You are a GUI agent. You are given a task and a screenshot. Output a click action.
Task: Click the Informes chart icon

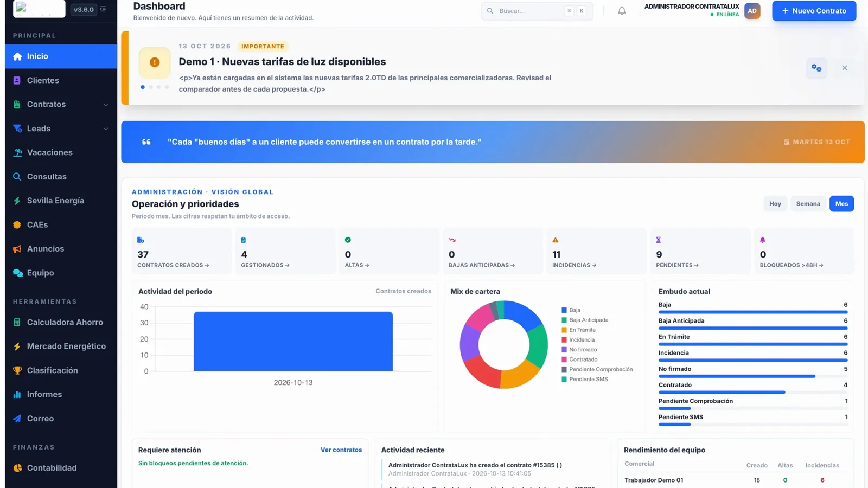pyautogui.click(x=17, y=394)
